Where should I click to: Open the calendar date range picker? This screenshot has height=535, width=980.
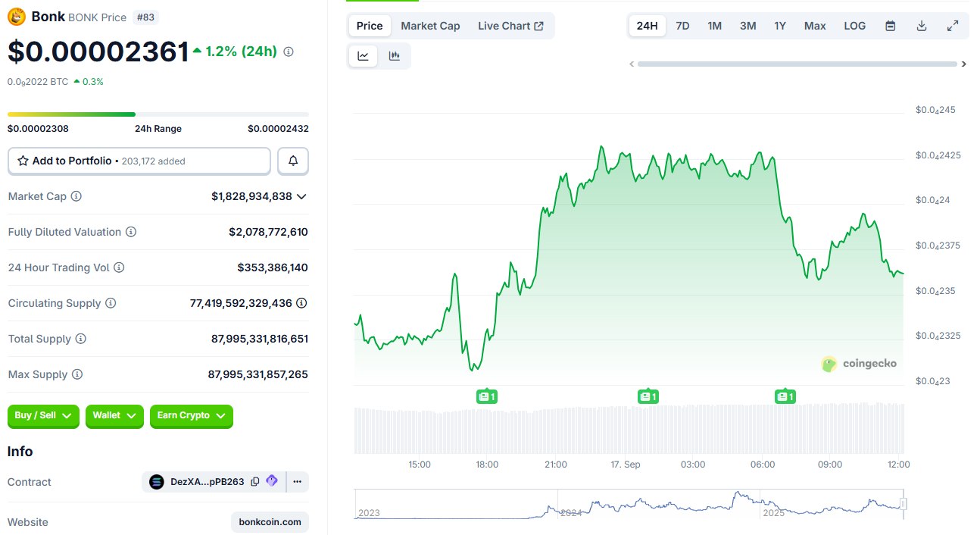[x=891, y=26]
